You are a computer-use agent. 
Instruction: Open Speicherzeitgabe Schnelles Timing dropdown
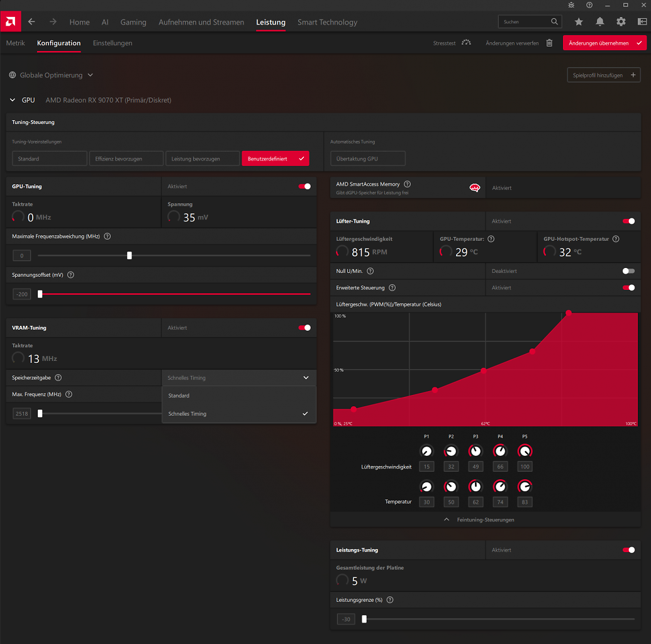pyautogui.click(x=239, y=378)
